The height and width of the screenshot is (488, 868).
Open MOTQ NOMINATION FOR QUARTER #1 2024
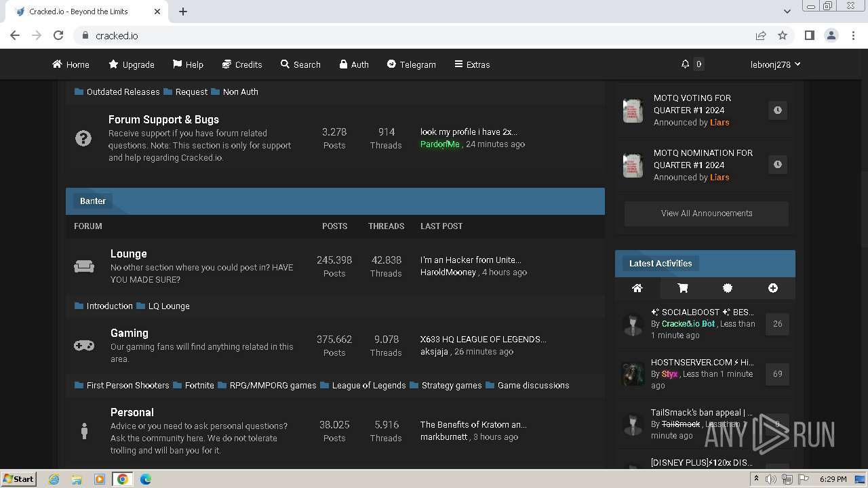[703, 159]
